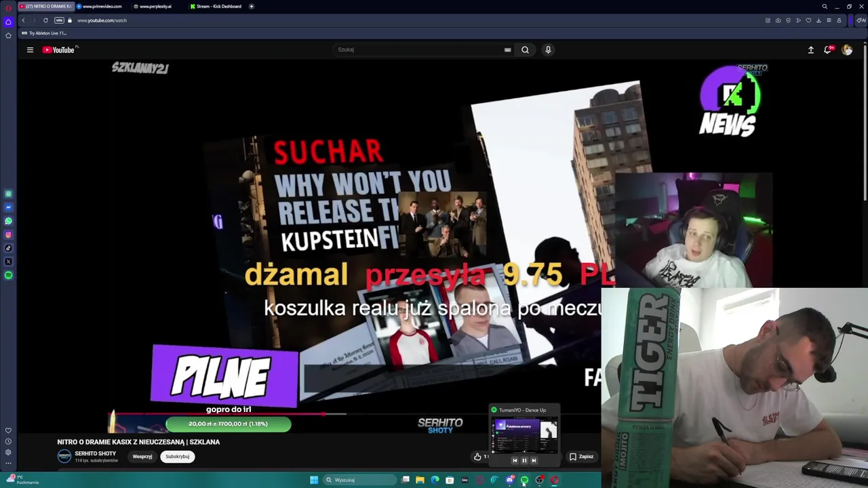Open Ableton Live from the taskbar
Viewport: 868px width, 488px height.
[465, 480]
